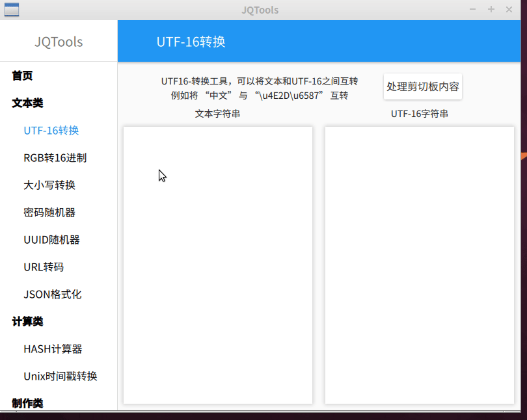This screenshot has width=527, height=420.
Task: Select 大小写转换 in the sidebar
Action: point(49,185)
